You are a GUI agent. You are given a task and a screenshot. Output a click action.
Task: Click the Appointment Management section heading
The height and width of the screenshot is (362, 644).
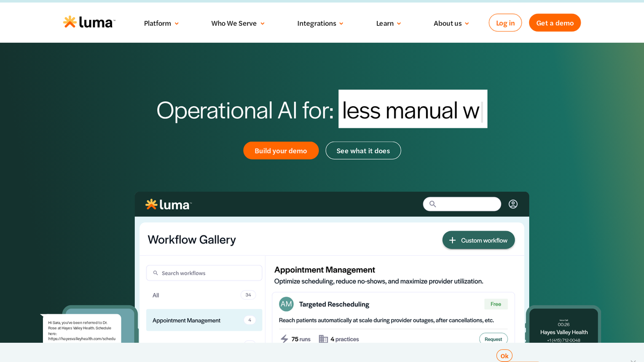325,270
